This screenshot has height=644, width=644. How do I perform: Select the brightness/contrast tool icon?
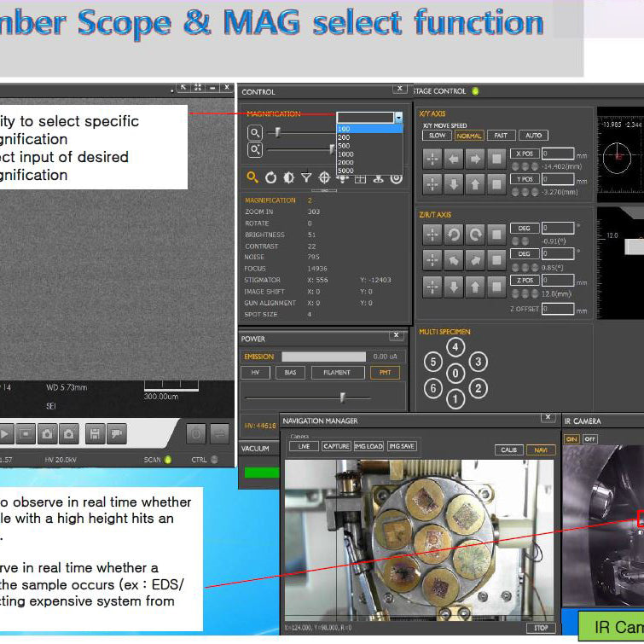288,177
